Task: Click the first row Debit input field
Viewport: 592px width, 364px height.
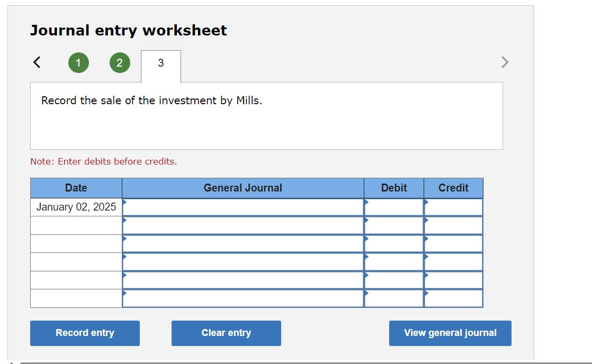Action: click(393, 206)
